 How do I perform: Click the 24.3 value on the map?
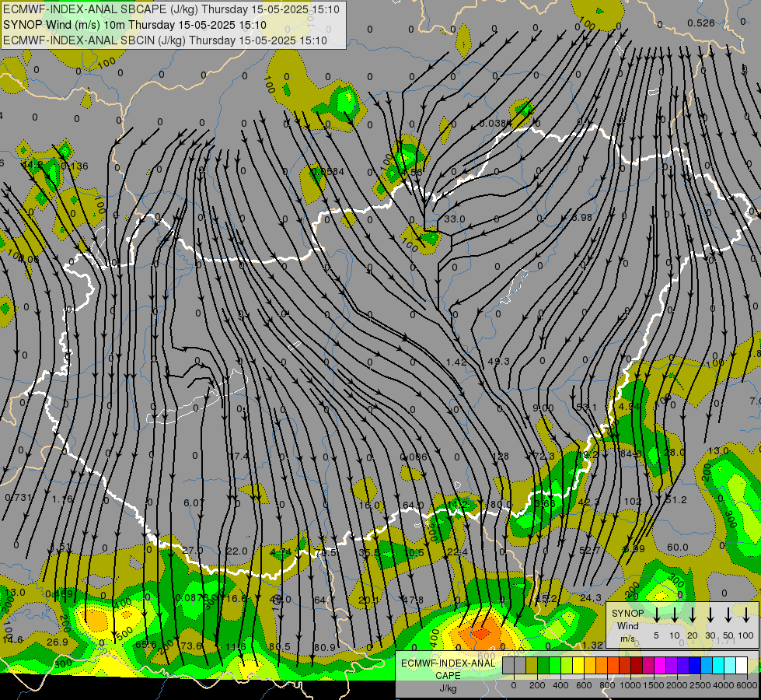pyautogui.click(x=591, y=598)
